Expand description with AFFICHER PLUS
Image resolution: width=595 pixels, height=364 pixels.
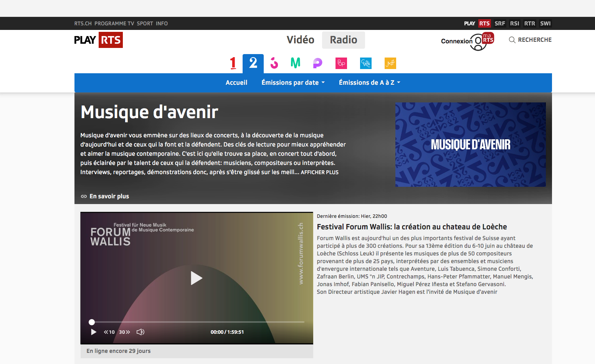click(320, 172)
